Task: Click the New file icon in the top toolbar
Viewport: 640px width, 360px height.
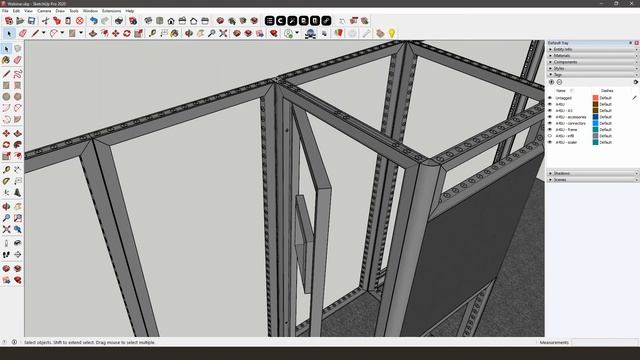Action: point(9,20)
